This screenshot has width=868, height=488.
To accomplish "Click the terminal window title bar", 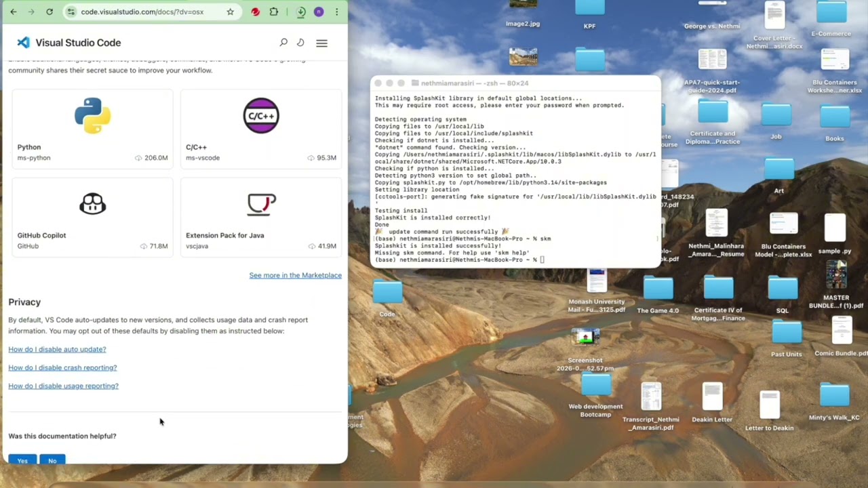I will 515,83.
